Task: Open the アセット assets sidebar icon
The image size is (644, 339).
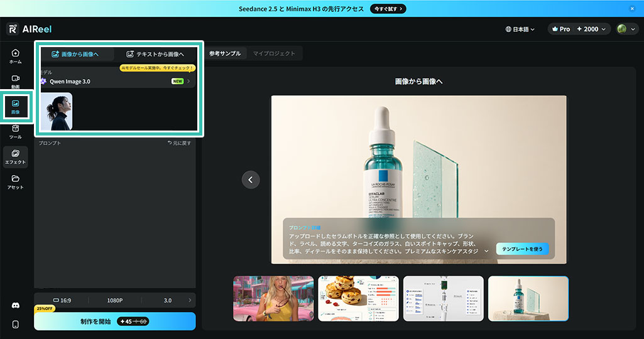Action: pyautogui.click(x=15, y=182)
